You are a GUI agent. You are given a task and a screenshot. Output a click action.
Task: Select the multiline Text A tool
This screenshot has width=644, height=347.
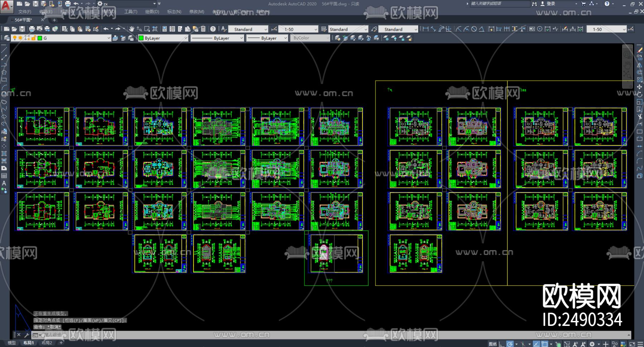pyautogui.click(x=4, y=183)
